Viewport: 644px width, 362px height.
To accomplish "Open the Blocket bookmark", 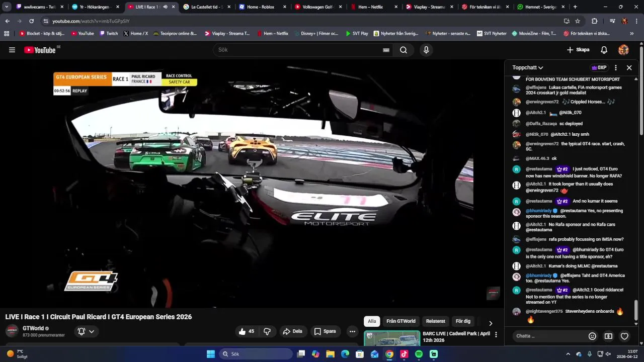I will click(x=42, y=34).
